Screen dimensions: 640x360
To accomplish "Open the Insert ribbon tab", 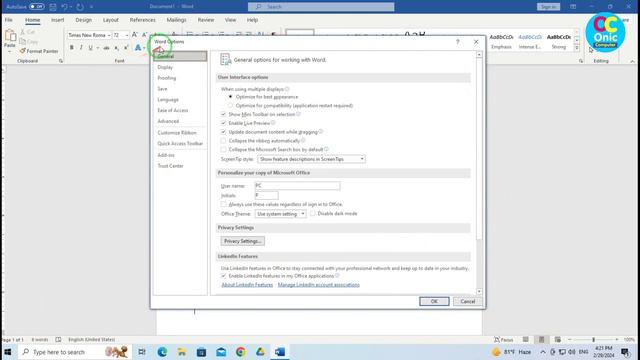I will (x=58, y=20).
